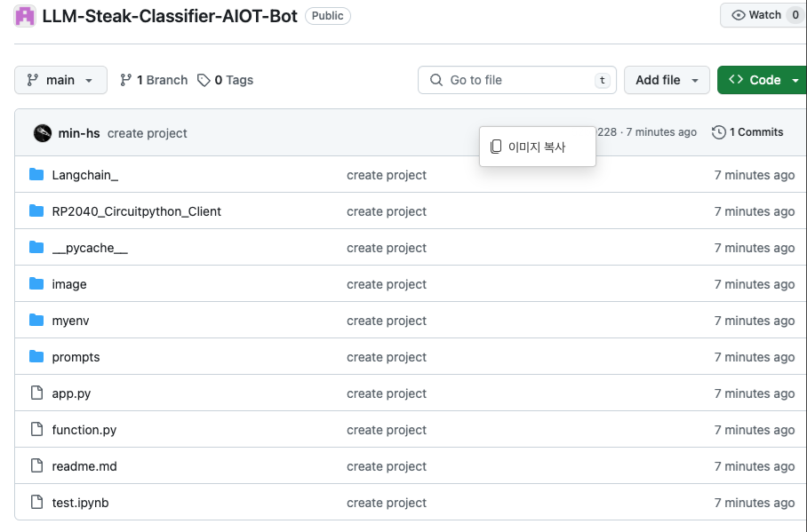
Task: Click the repository owner avatar icon
Action: pyautogui.click(x=25, y=15)
